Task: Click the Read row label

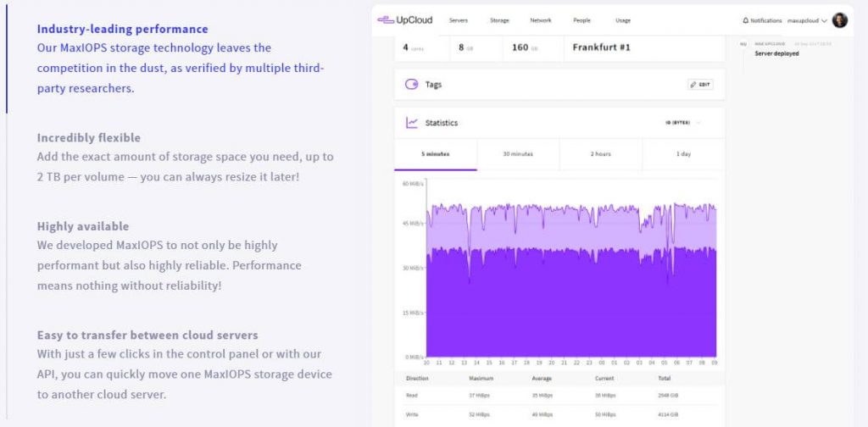Action: 412,396
